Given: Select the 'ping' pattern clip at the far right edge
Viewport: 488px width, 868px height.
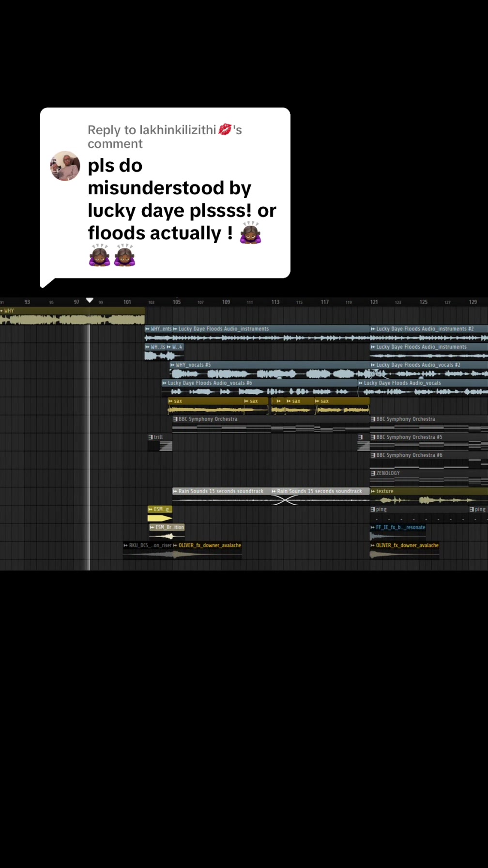Looking at the screenshot, I should 478,514.
